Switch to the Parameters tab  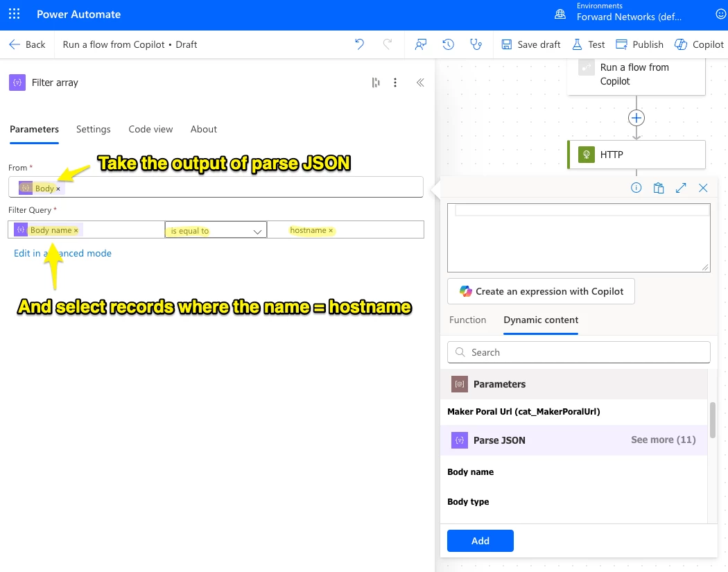[x=35, y=129]
